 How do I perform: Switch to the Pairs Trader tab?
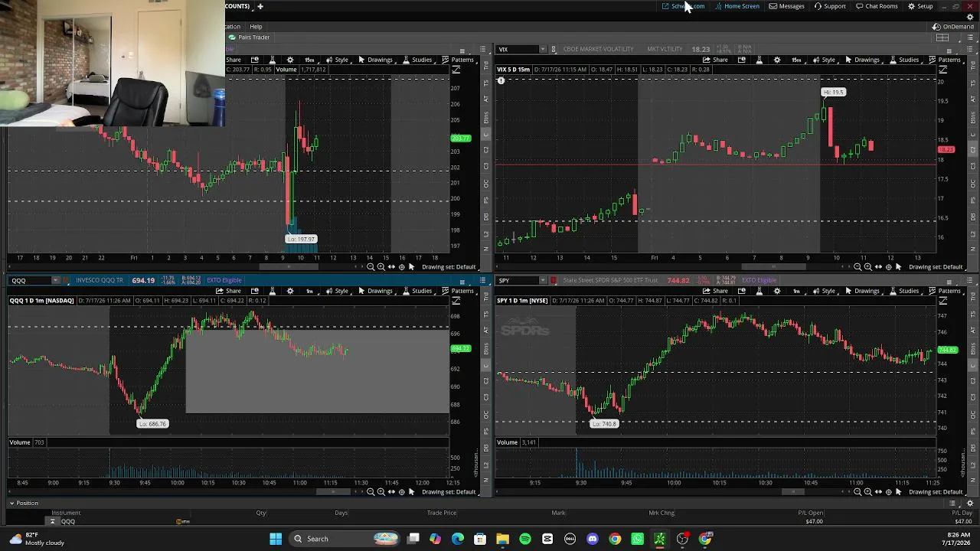tap(249, 37)
